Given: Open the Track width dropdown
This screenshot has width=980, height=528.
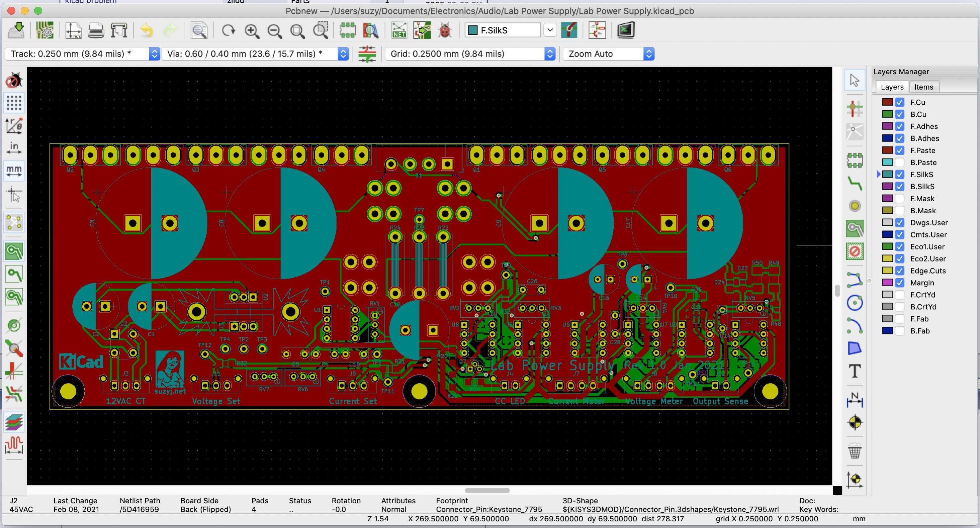Looking at the screenshot, I should (x=82, y=54).
